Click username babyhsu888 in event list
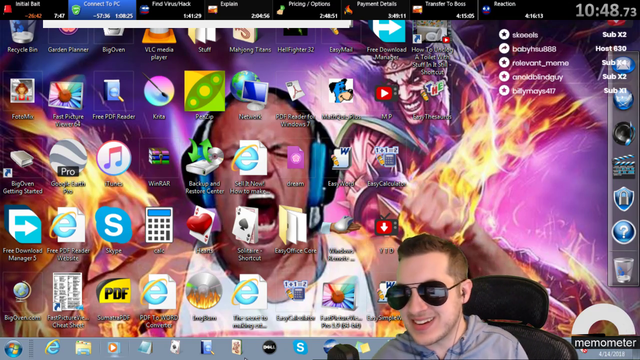Image resolution: width=640 pixels, height=360 pixels. pyautogui.click(x=534, y=49)
